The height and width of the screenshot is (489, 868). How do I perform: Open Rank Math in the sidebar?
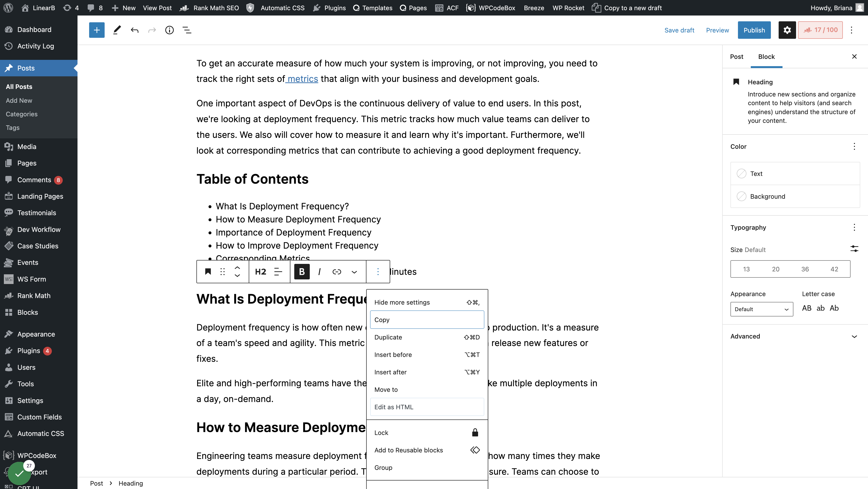(x=34, y=296)
